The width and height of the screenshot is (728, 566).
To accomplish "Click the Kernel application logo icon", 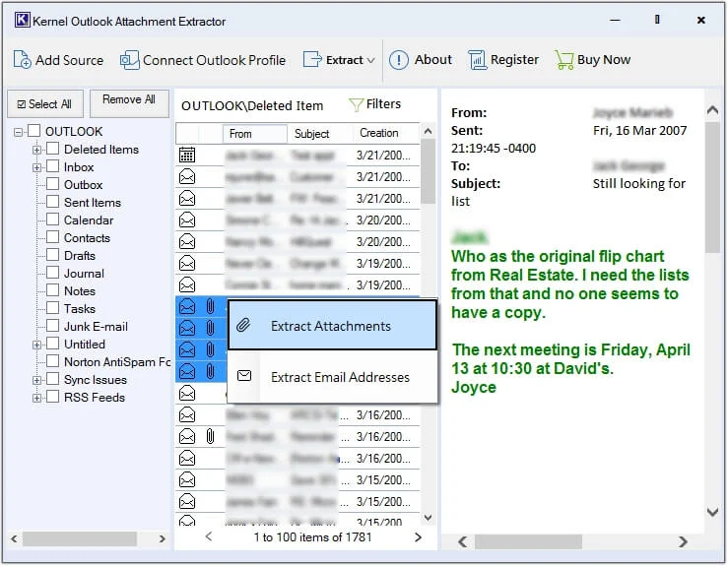I will 22,20.
